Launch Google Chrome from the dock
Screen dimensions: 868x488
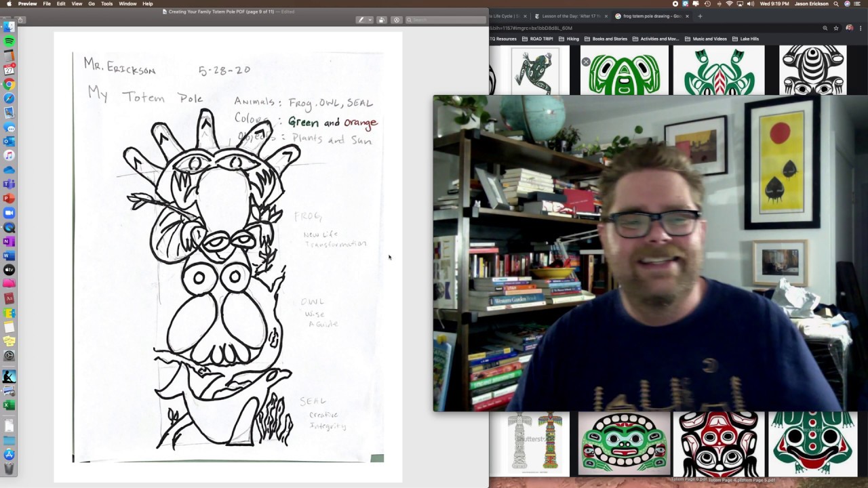click(x=9, y=84)
